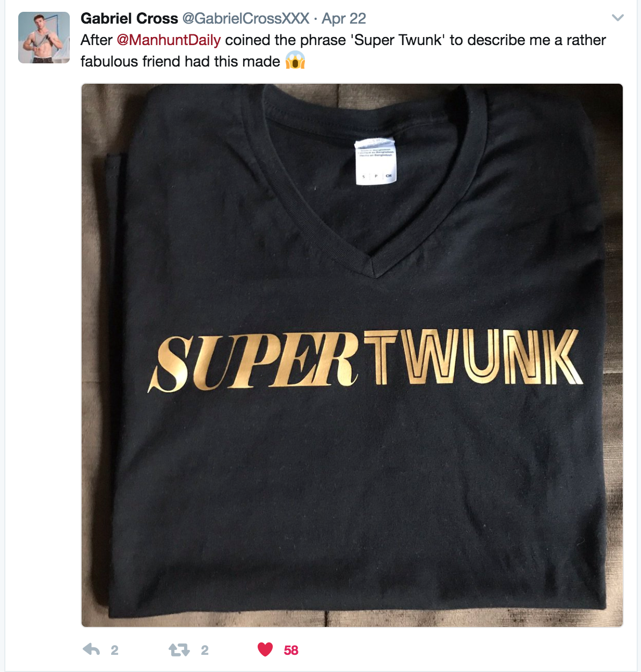Click the Gabriel Cross display name
The height and width of the screenshot is (672, 641).
[129, 18]
